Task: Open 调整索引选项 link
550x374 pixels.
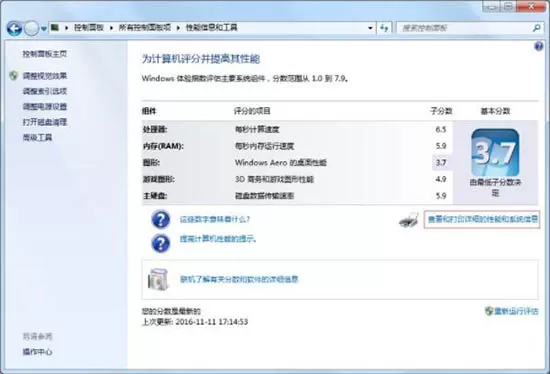Action: click(x=45, y=91)
